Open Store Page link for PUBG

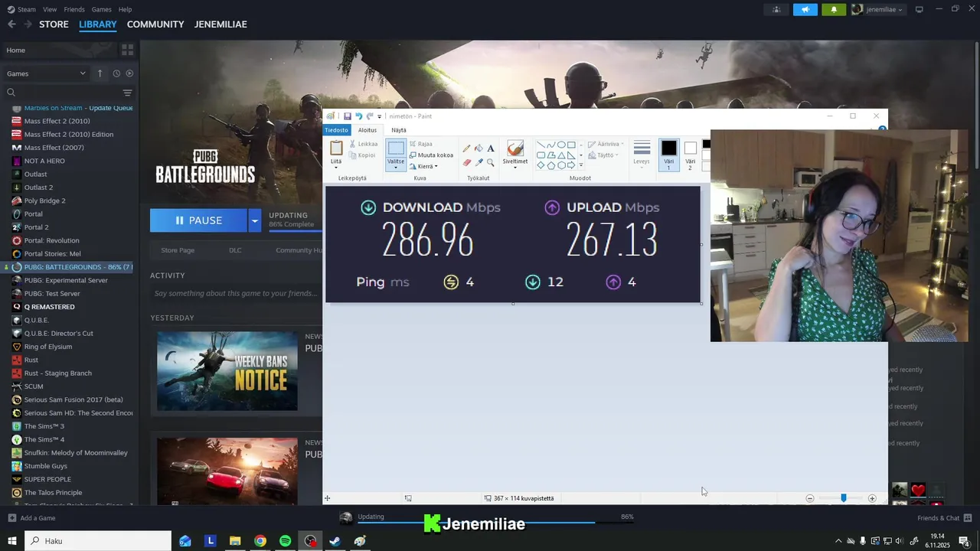178,250
